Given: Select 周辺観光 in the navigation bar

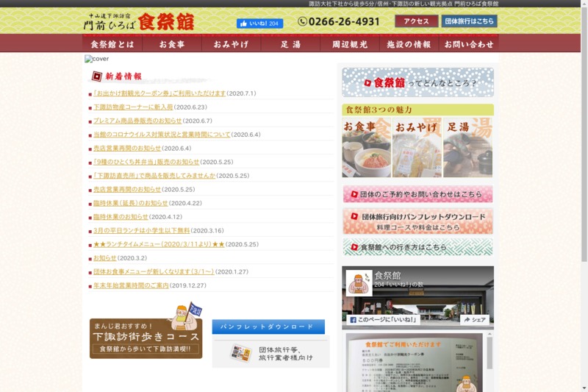Looking at the screenshot, I should pos(349,44).
